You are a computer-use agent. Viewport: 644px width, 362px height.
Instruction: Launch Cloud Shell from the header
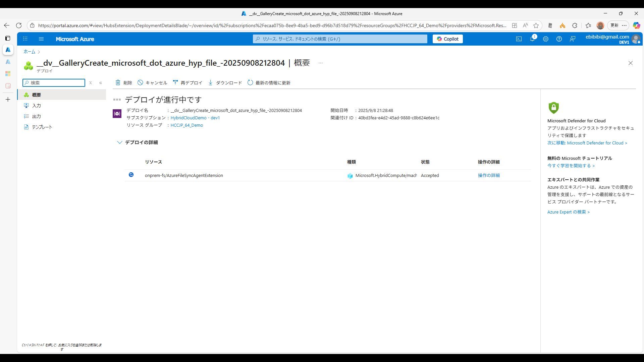[x=519, y=39]
